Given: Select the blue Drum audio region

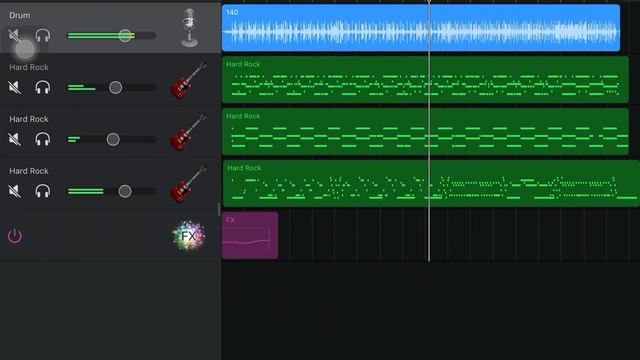Looking at the screenshot, I should click(421, 28).
